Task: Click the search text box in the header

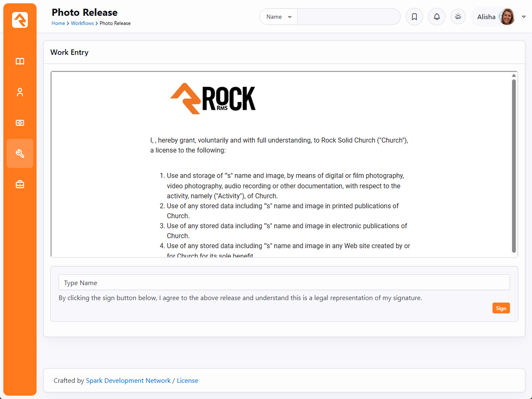Action: (x=348, y=17)
